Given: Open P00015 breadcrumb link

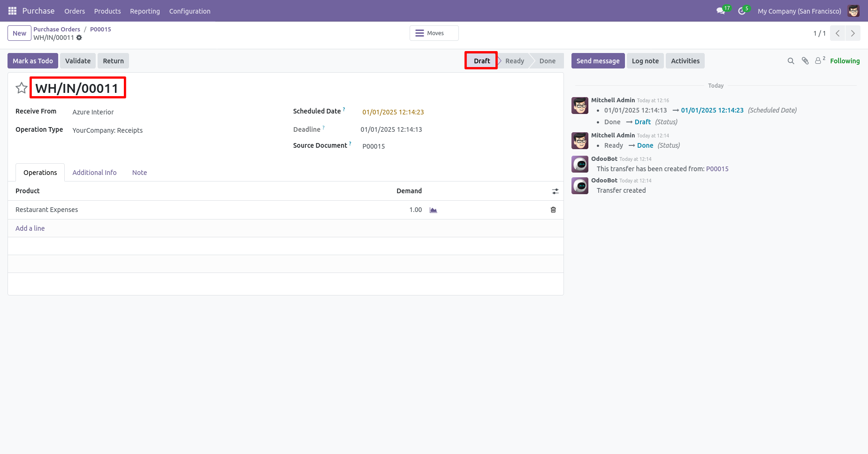Looking at the screenshot, I should (x=100, y=29).
